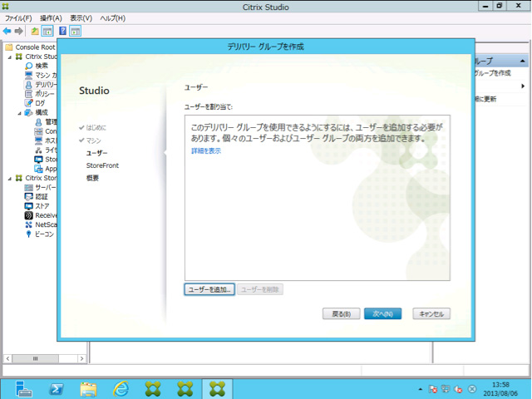532x399 pixels.
Task: Select the ストア icon in the tree
Action: click(x=29, y=206)
